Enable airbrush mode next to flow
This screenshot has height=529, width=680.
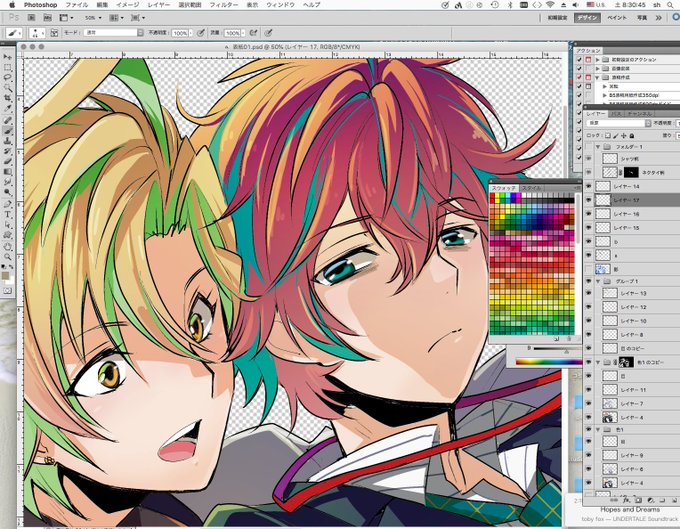click(254, 33)
